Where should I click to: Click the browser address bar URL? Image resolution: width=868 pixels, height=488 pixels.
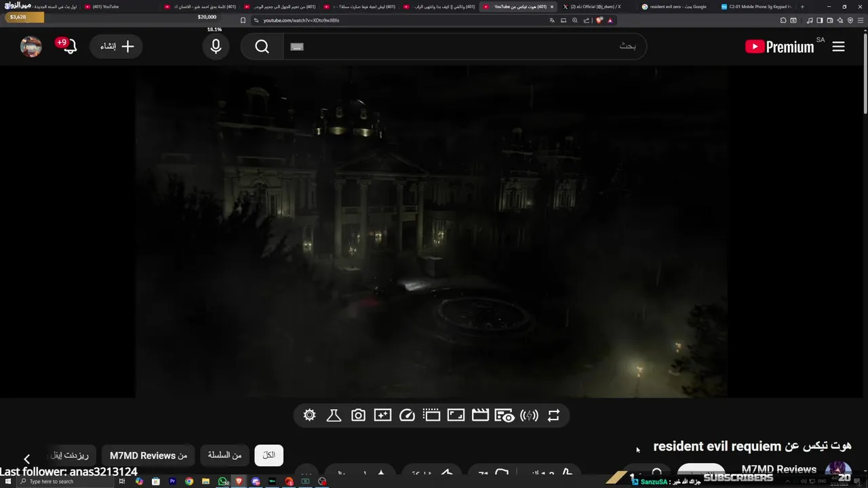(301, 20)
